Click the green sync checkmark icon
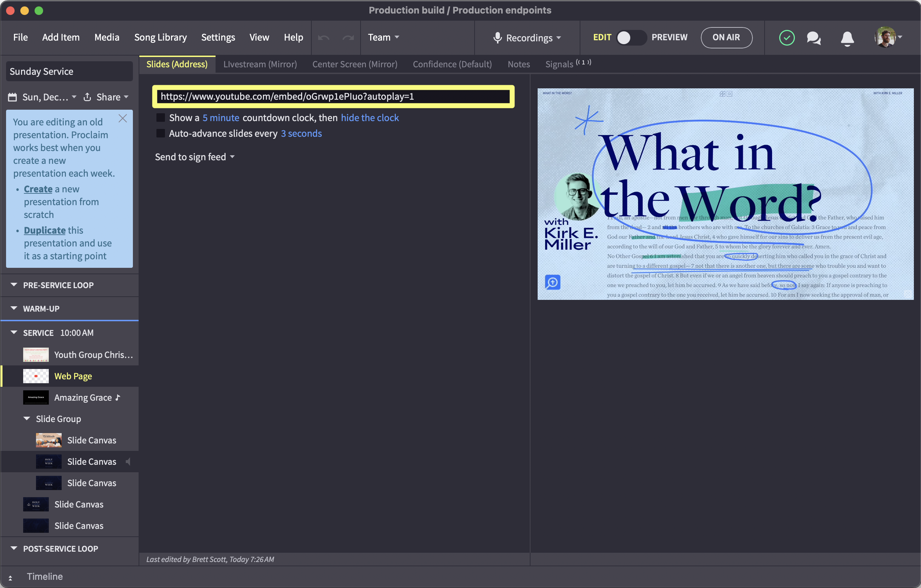921x588 pixels. (x=786, y=37)
